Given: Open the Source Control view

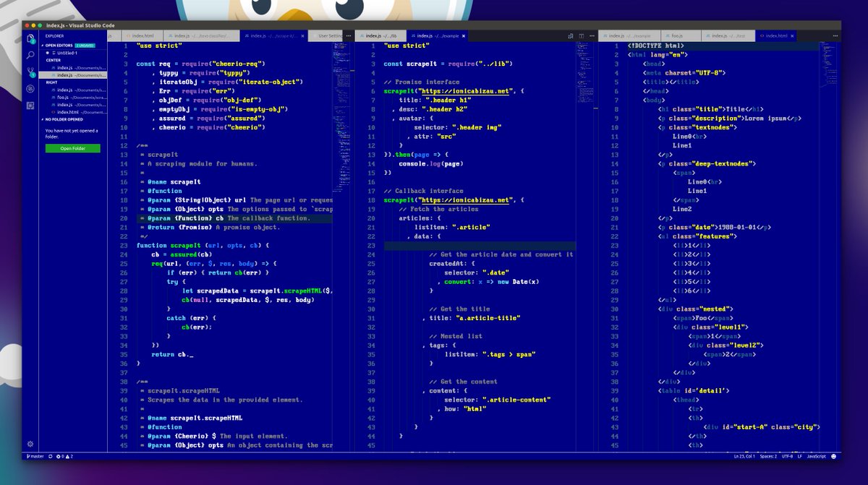Looking at the screenshot, I should click(30, 71).
